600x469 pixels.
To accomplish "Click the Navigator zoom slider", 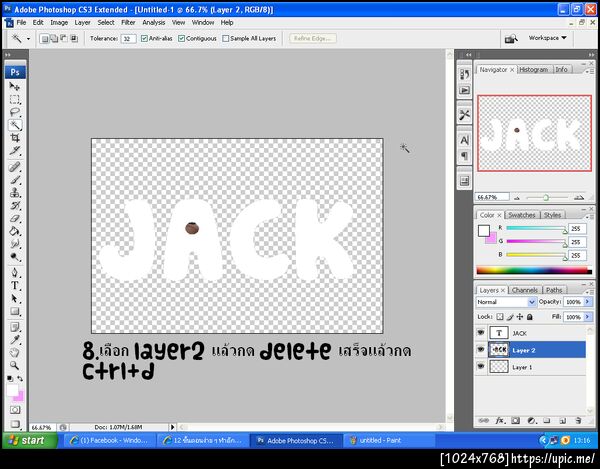I will point(546,197).
